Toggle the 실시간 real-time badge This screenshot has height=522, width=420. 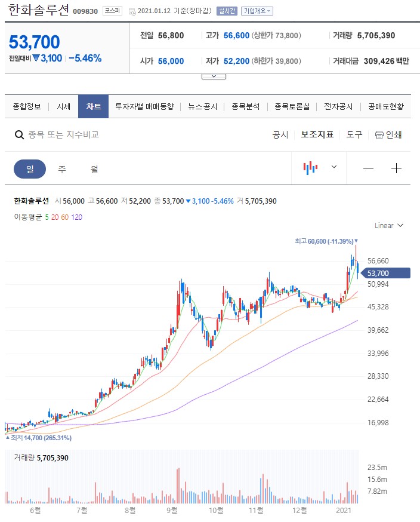pos(227,11)
